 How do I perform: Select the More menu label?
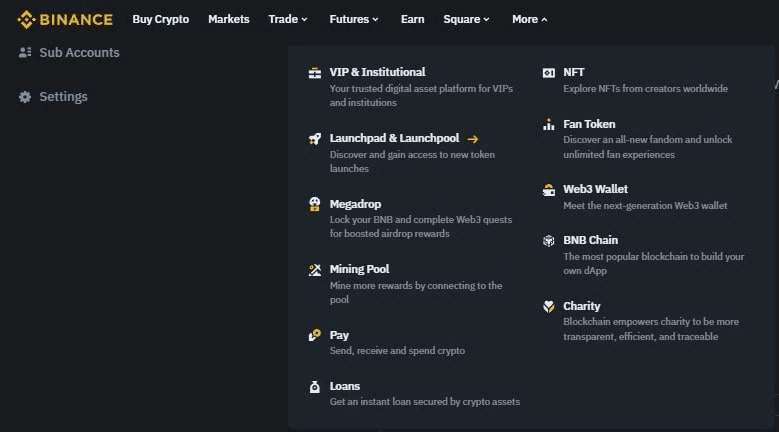(525, 19)
